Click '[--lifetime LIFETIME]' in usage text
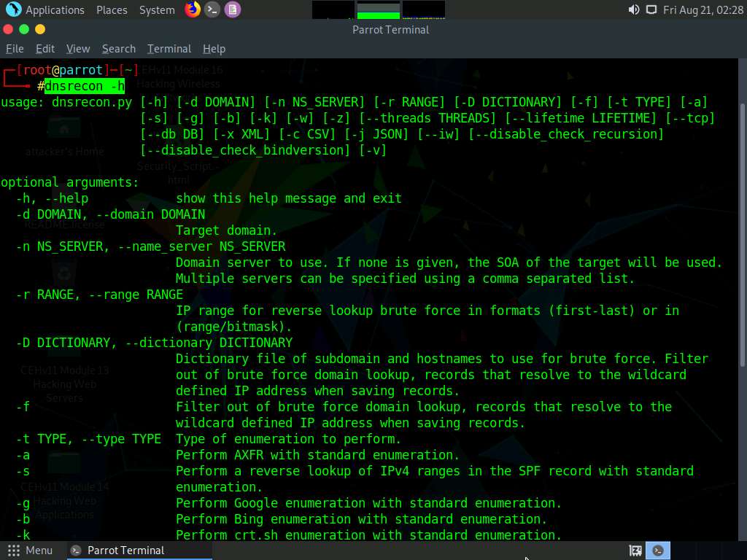 580,119
